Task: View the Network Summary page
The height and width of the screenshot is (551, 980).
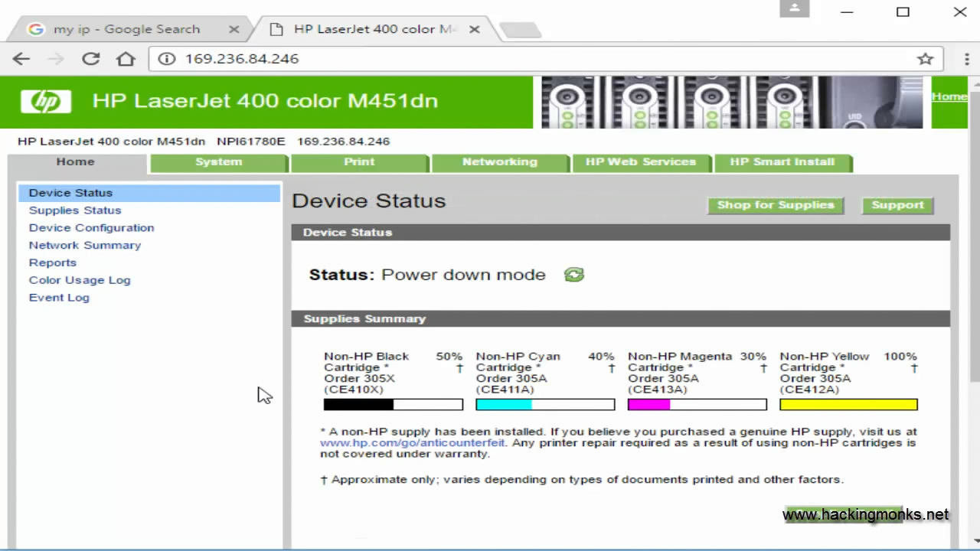Action: coord(85,246)
